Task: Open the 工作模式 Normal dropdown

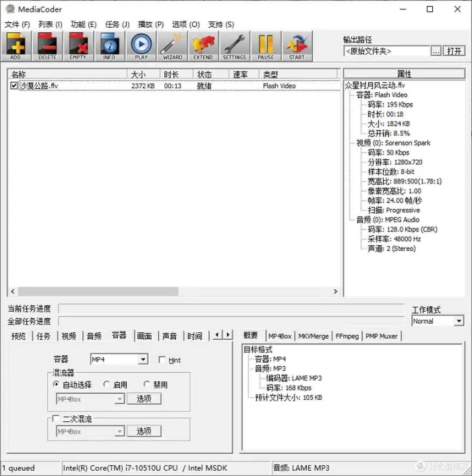Action: click(458, 321)
